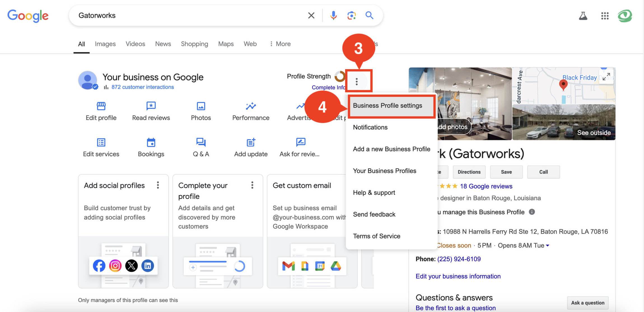Open the account profile avatar

(625, 16)
